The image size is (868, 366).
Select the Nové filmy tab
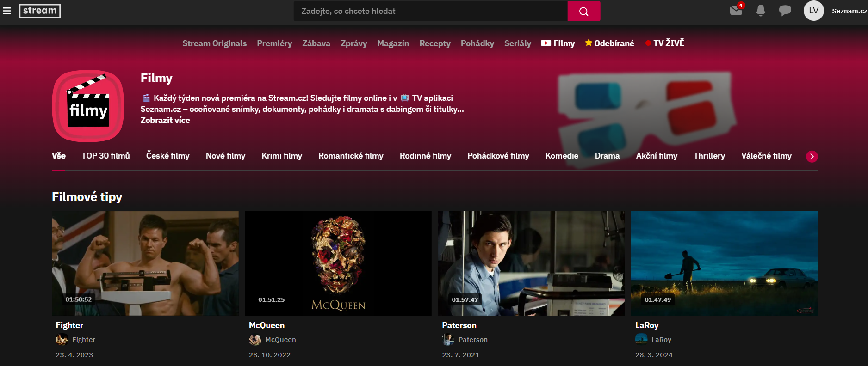[x=225, y=156]
